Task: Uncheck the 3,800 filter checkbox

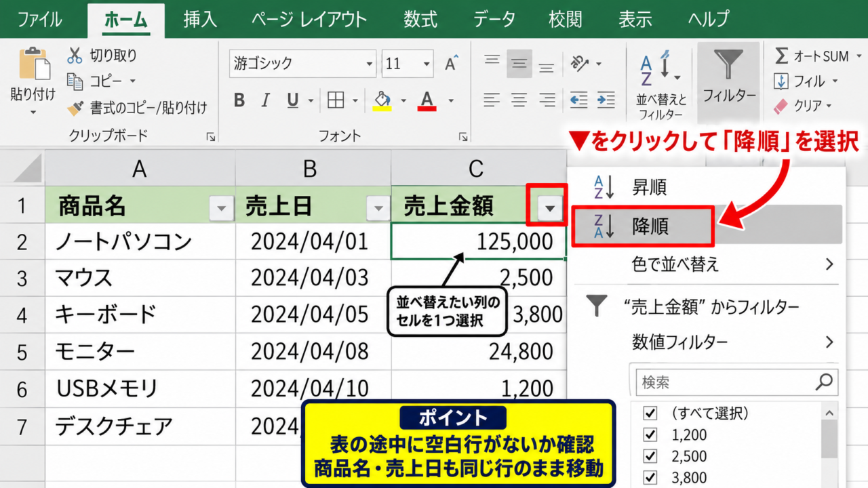Action: (x=650, y=478)
